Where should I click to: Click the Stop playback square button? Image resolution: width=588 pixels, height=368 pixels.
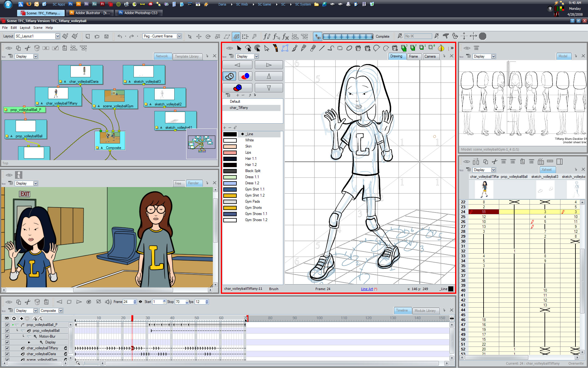(x=69, y=302)
